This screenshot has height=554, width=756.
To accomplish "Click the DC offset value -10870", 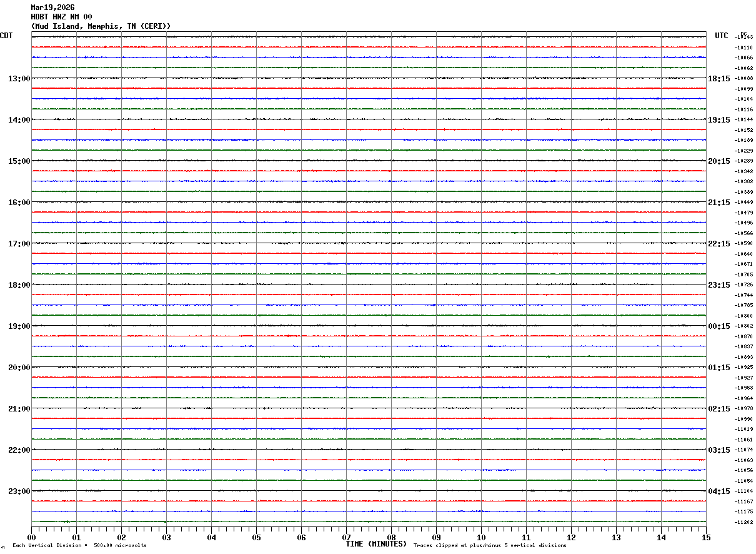I will (744, 336).
